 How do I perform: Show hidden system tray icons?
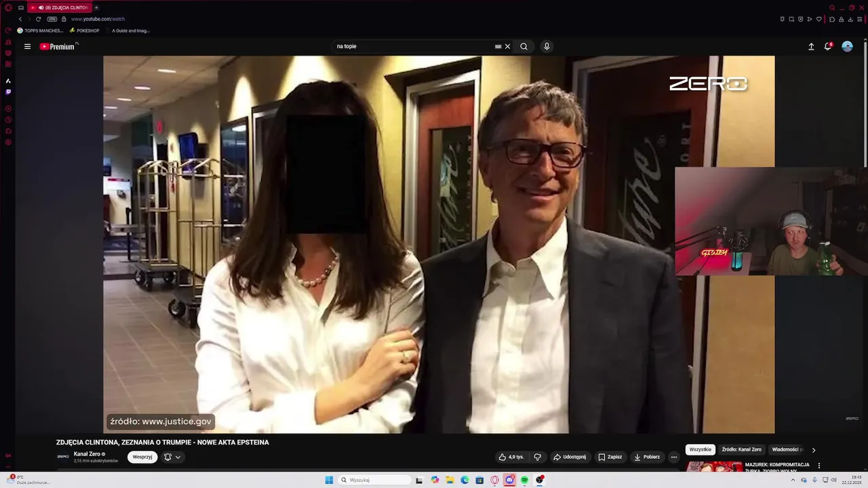[793, 480]
